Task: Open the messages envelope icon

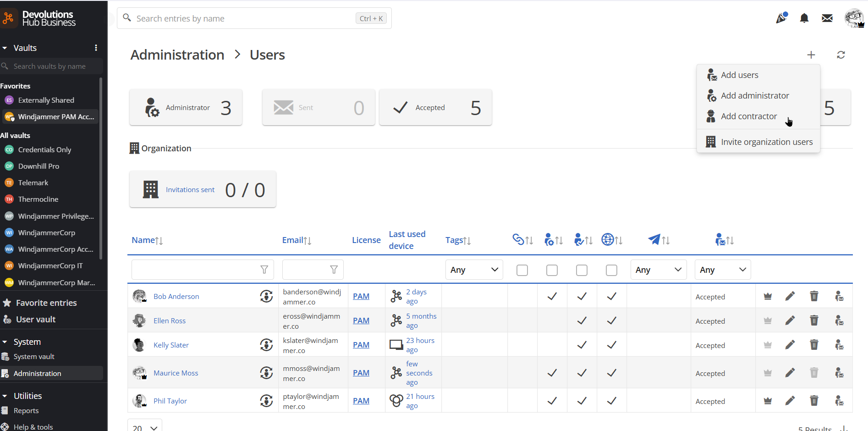Action: (827, 18)
